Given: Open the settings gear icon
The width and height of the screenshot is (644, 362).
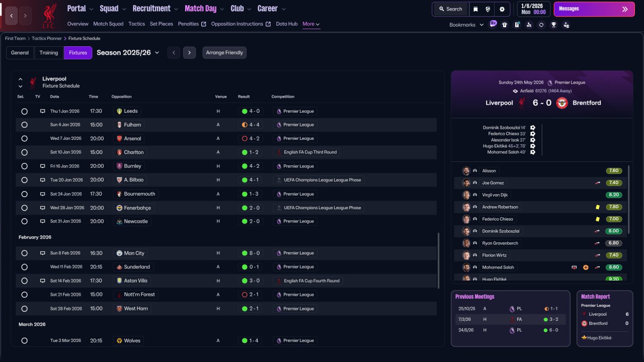Looking at the screenshot, I should tap(502, 9).
